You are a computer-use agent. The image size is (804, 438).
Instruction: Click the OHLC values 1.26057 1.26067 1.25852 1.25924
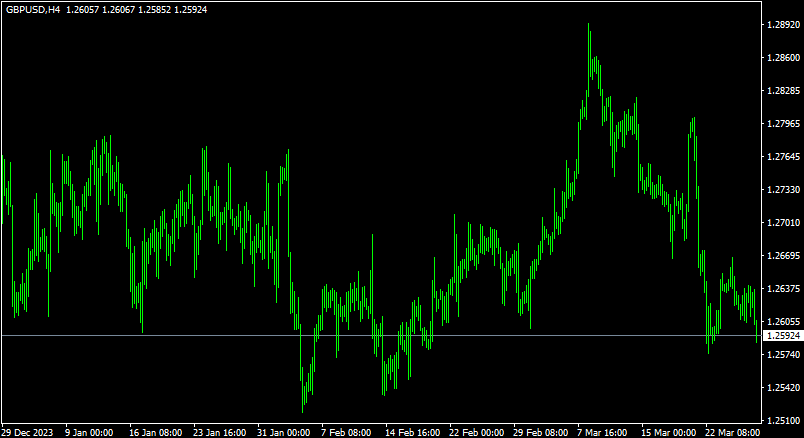(x=136, y=10)
